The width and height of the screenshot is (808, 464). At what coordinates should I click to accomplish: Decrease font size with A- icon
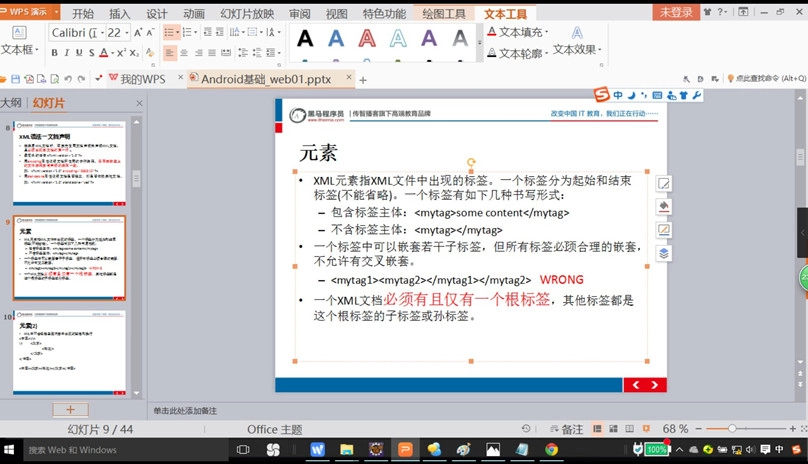150,32
